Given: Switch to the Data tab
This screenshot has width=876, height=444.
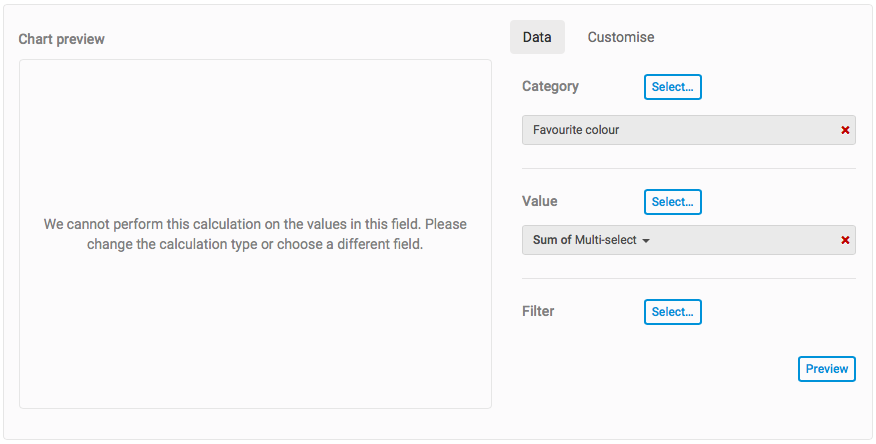Looking at the screenshot, I should 537,37.
